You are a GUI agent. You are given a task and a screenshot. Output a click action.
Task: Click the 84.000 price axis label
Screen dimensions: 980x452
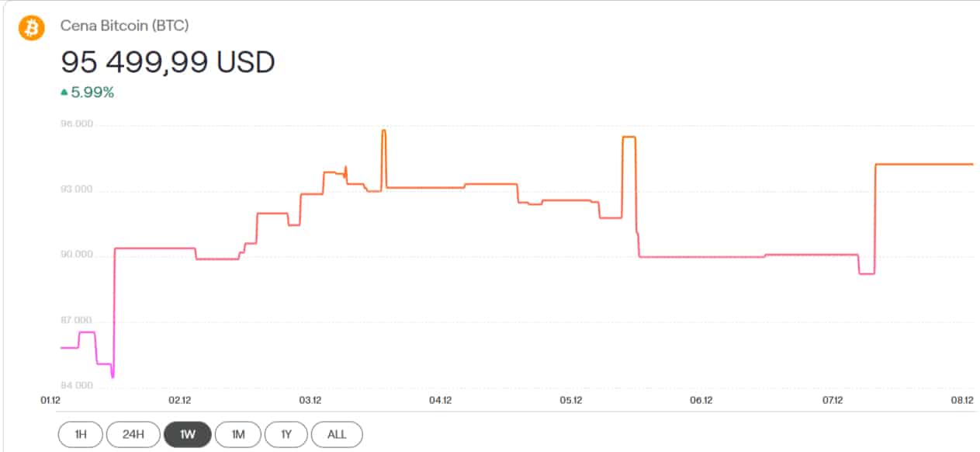click(77, 385)
